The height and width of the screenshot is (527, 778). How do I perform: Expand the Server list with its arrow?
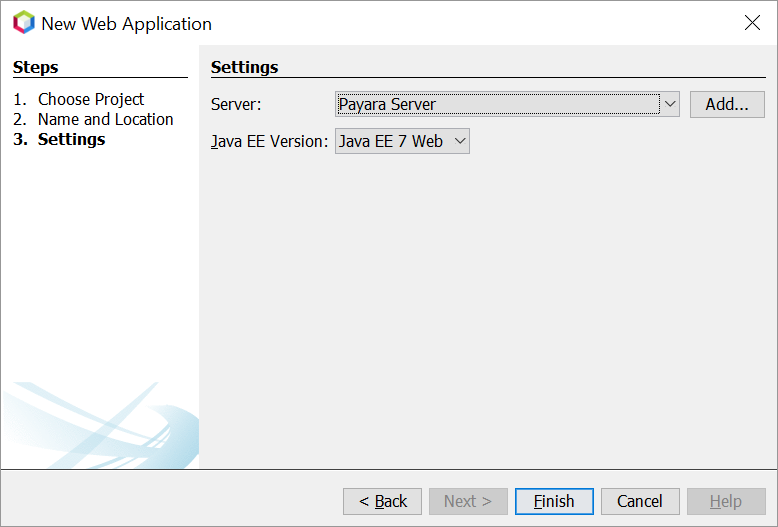pos(669,104)
